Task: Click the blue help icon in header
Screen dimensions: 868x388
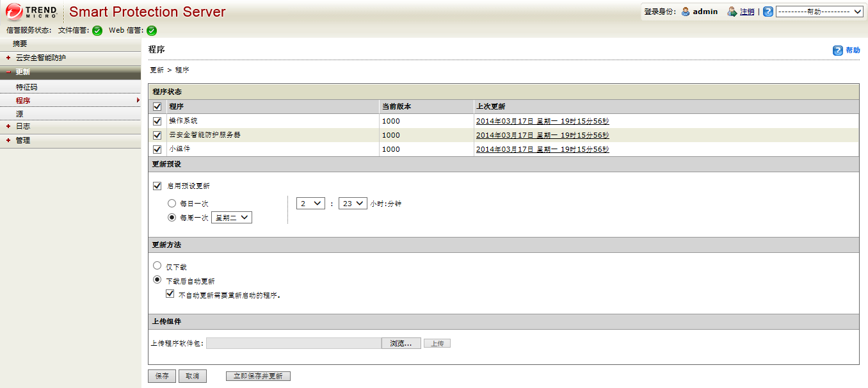Action: (768, 12)
